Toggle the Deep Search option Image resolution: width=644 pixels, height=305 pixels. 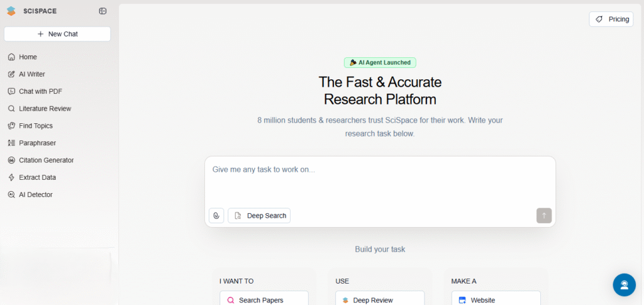[259, 216]
